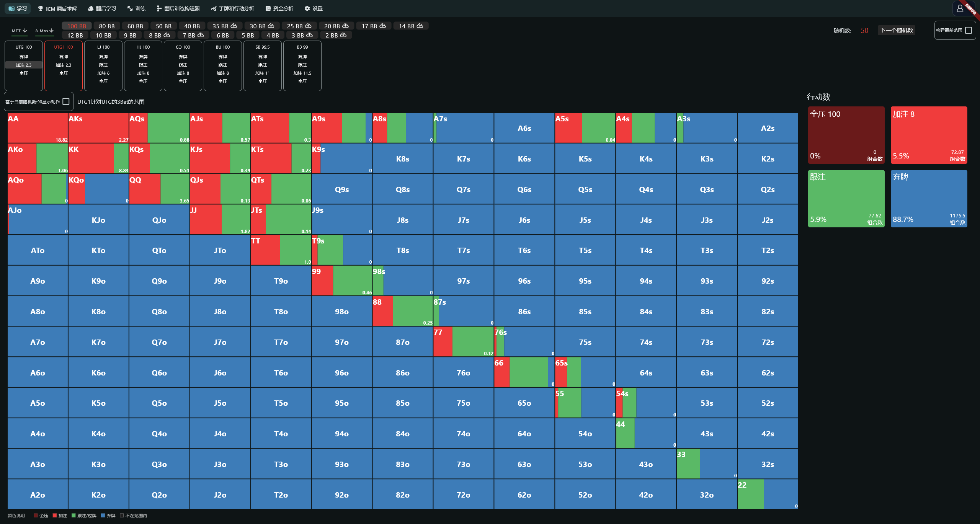Expand the MTT game type dropdown
Image resolution: width=980 pixels, height=524 pixels.
click(x=19, y=31)
